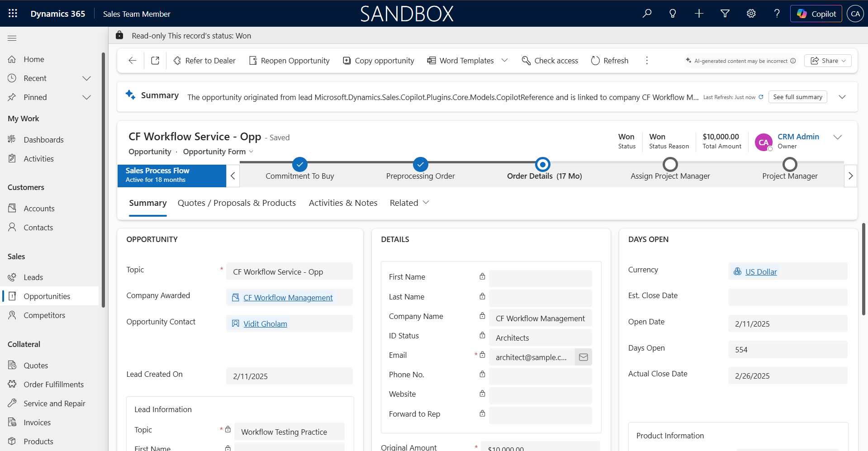Collapse the Summary card chevron
This screenshot has width=868, height=451.
click(842, 97)
